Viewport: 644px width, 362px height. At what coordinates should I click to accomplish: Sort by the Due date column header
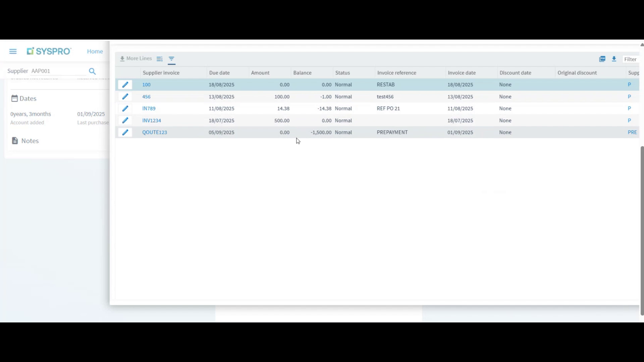(x=219, y=72)
